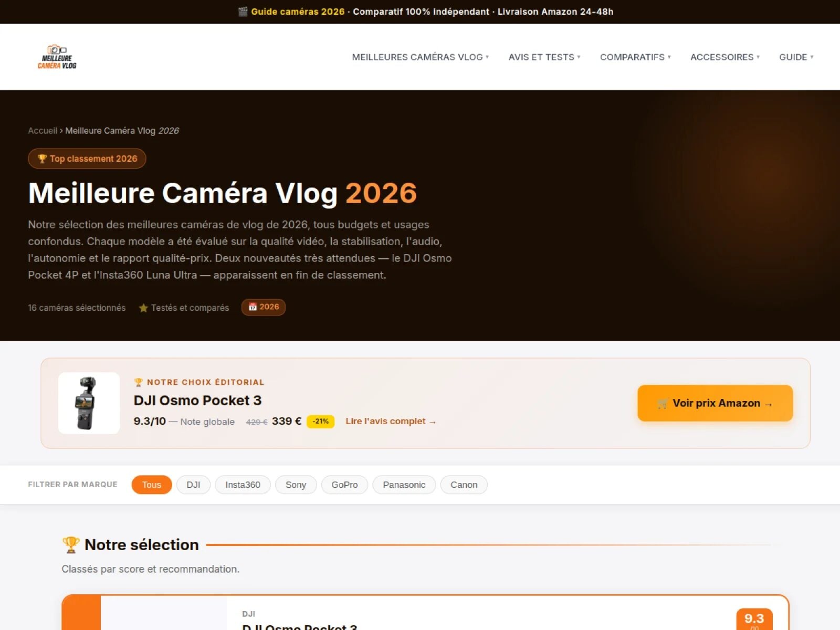Click the cart icon in Voir prix Amazon button
The height and width of the screenshot is (630, 840).
click(x=663, y=403)
